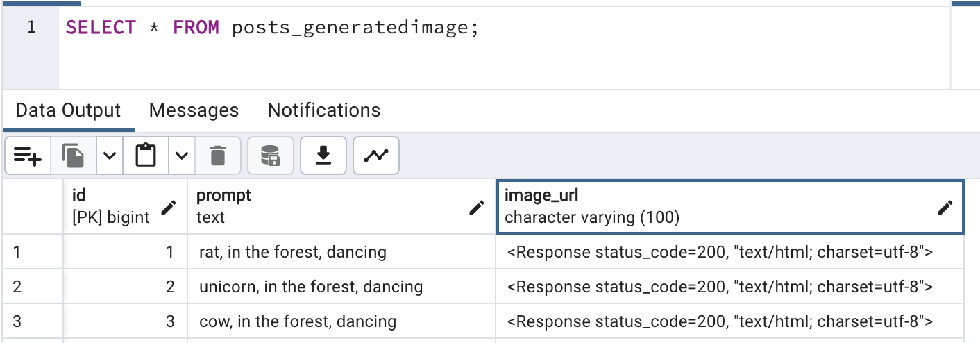
Task: Open the Notifications tab
Action: [x=324, y=110]
